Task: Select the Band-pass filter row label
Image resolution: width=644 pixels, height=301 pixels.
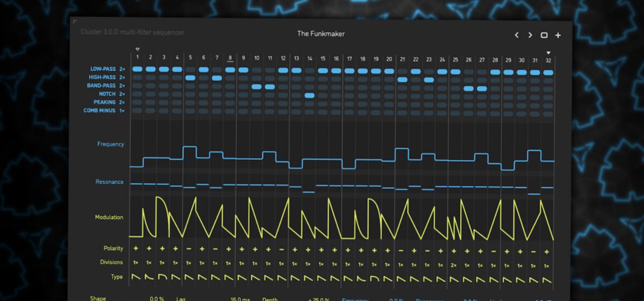Action: (x=101, y=85)
